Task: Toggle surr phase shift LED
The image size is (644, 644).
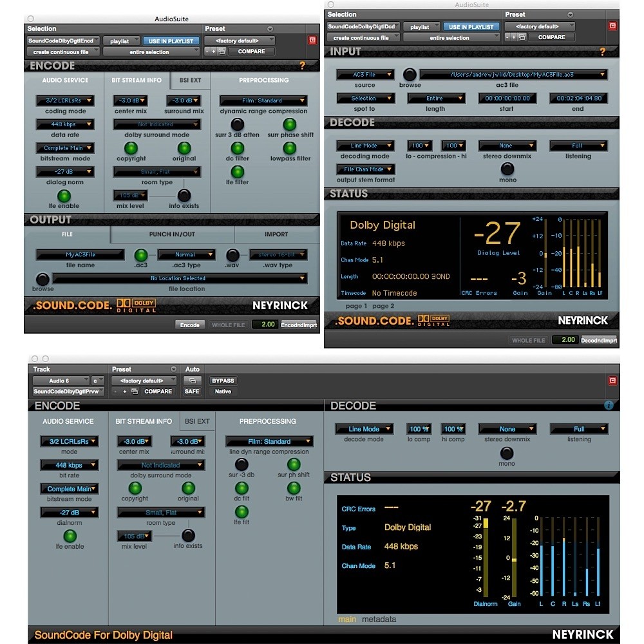Action: 290,124
